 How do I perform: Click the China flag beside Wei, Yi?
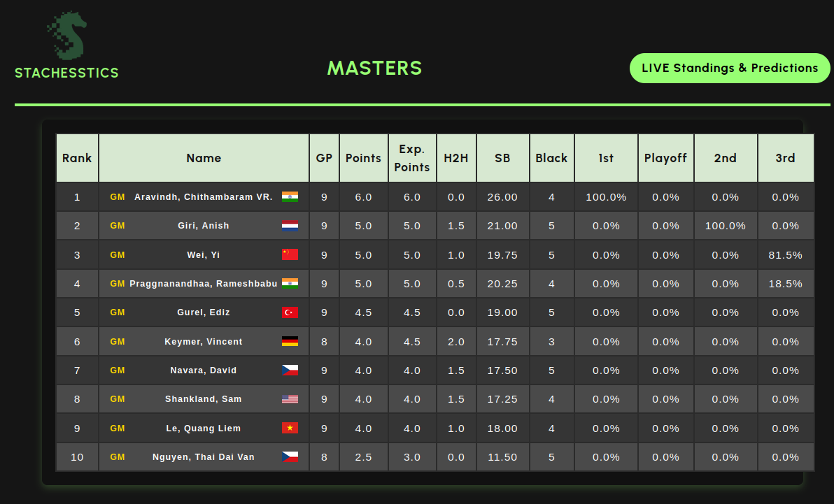point(290,255)
